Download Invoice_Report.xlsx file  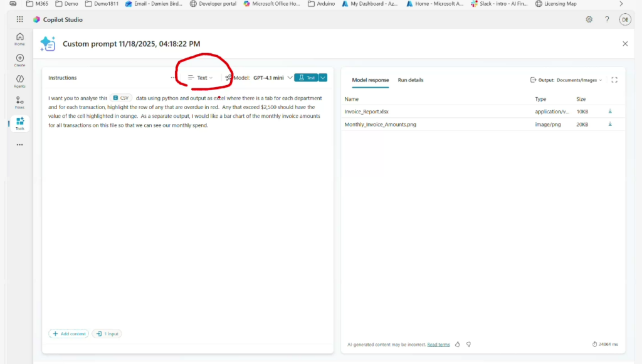[x=610, y=112]
